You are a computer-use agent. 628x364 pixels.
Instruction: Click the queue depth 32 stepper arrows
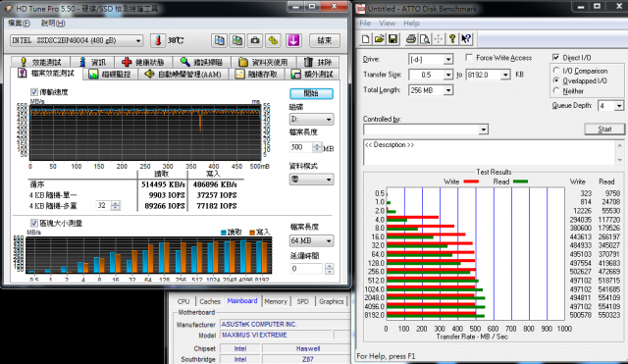[115, 206]
